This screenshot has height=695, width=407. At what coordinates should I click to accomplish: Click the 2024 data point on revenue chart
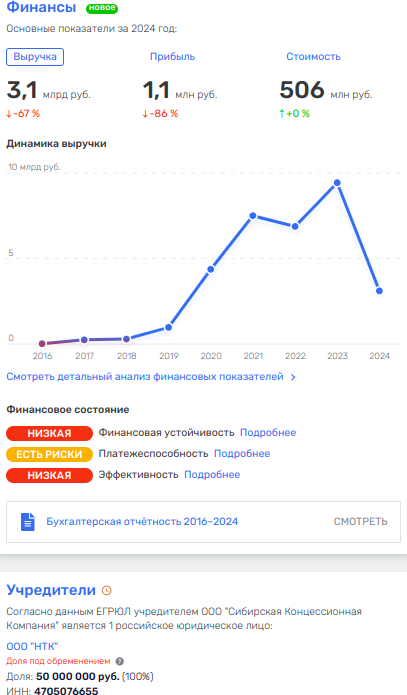pos(379,291)
